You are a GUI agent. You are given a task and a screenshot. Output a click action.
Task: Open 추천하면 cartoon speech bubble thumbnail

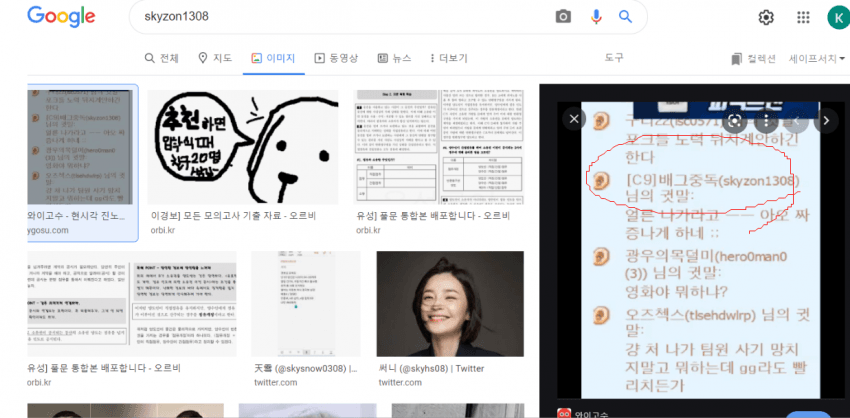pos(243,147)
